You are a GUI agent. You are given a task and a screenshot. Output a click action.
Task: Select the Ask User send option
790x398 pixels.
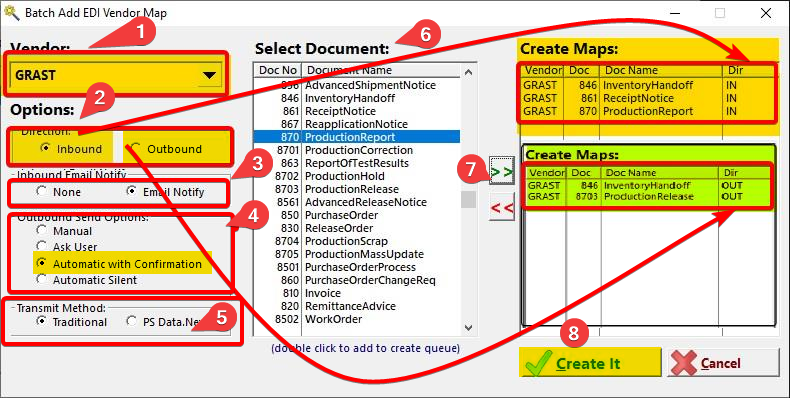(42, 246)
